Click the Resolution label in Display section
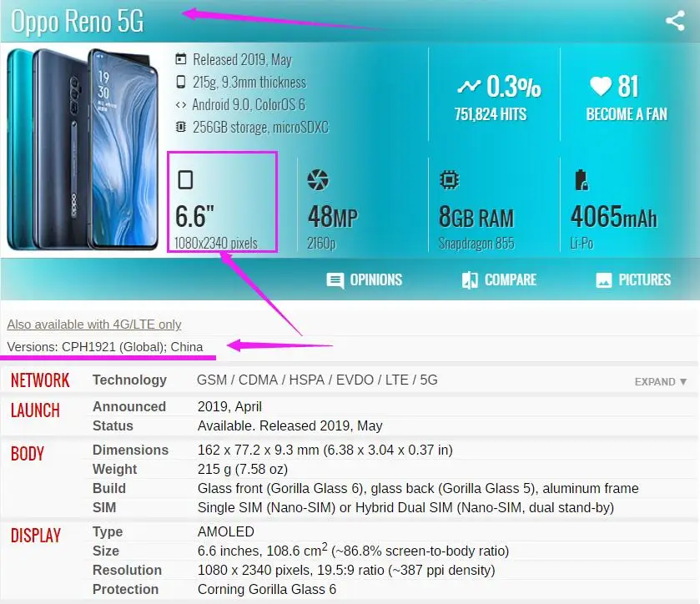This screenshot has height=604, width=700. coord(127,570)
